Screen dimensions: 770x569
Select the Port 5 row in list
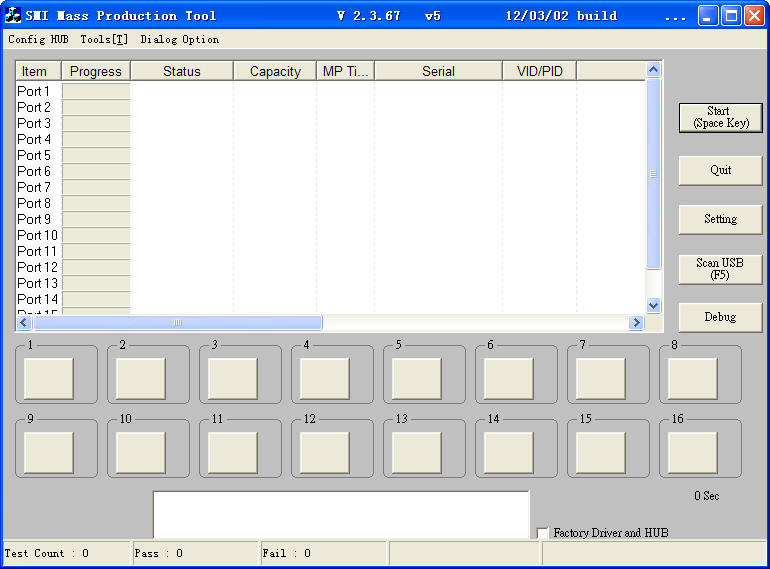34,155
